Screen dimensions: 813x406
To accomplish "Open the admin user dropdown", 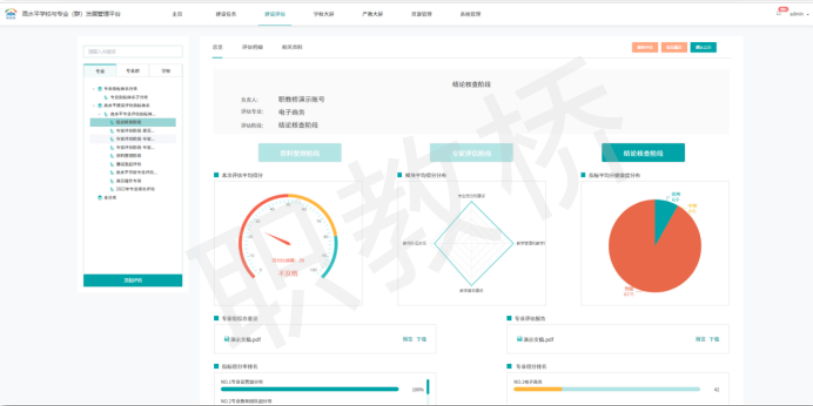I will pos(798,15).
